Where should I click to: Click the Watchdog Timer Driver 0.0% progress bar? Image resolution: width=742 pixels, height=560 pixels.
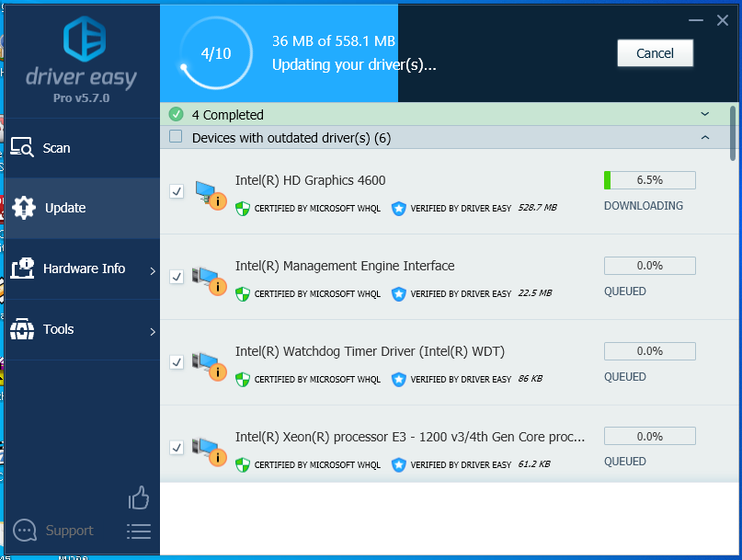(x=650, y=351)
